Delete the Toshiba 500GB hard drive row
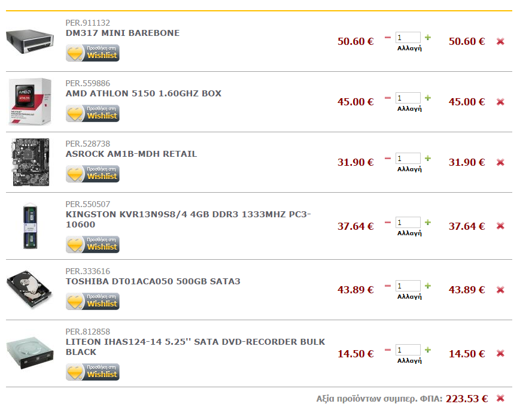 click(x=500, y=290)
